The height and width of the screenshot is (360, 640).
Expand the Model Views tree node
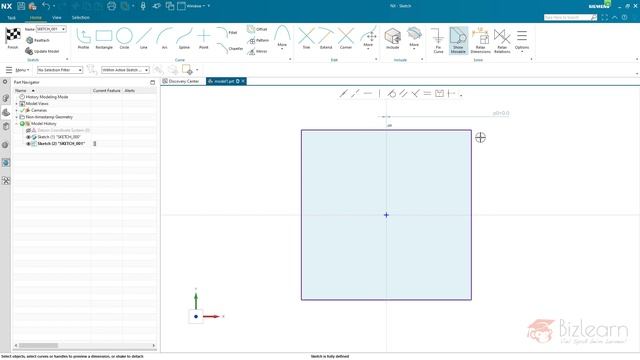[x=17, y=104]
